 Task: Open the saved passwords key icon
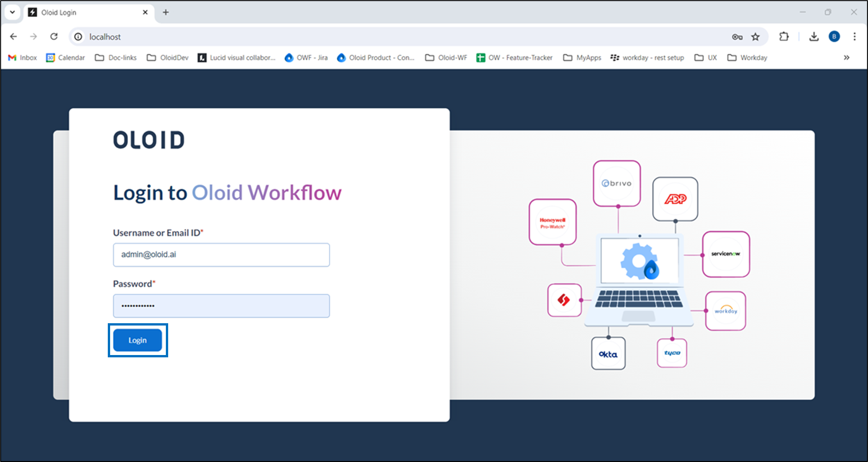click(x=737, y=37)
